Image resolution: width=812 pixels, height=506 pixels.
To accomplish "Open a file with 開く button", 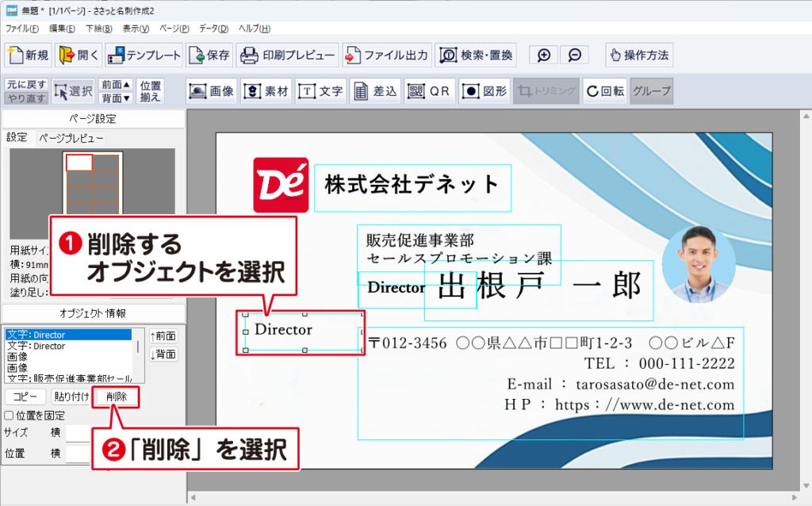I will 79,55.
